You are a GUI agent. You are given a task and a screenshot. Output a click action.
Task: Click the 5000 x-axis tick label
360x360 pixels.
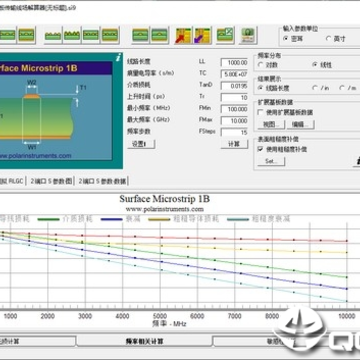pyautogui.click(x=160, y=316)
